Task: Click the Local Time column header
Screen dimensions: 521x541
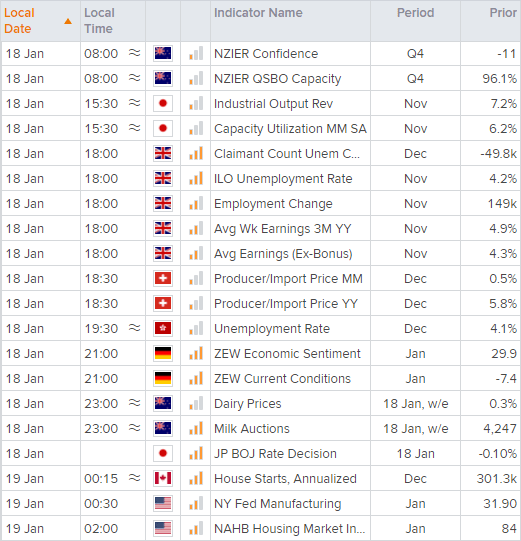Action: tap(99, 21)
